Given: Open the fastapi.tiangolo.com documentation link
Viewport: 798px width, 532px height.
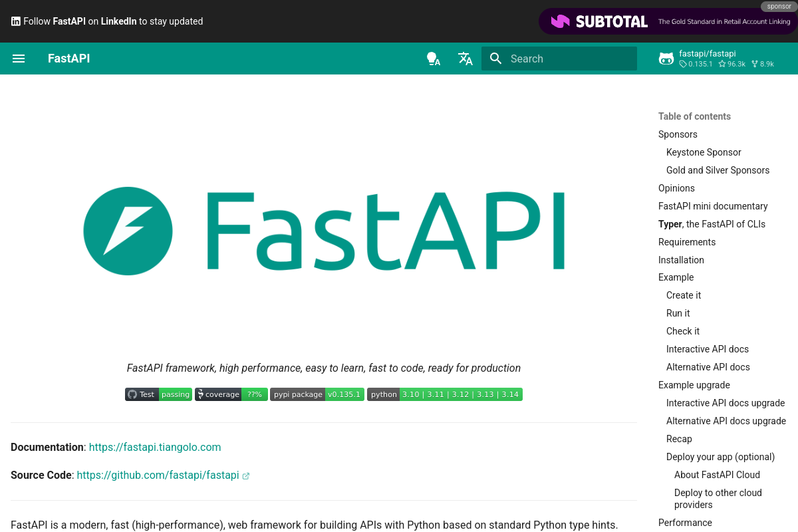Looking at the screenshot, I should click(x=155, y=447).
